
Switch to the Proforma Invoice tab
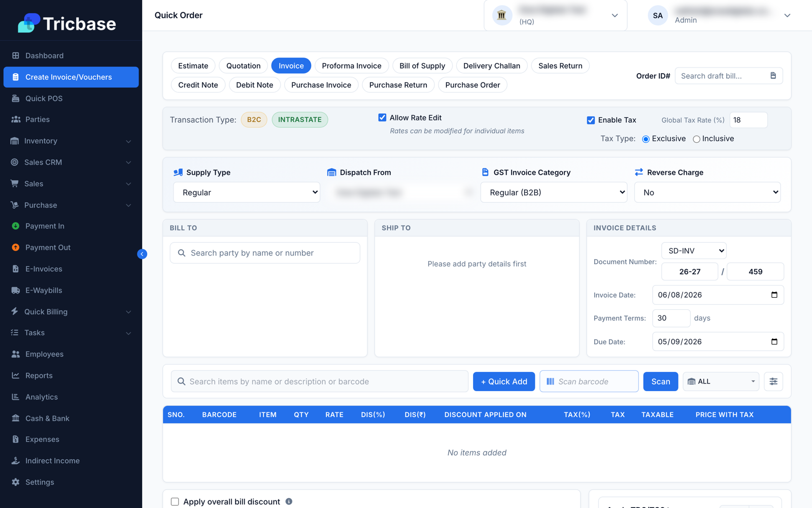point(352,66)
